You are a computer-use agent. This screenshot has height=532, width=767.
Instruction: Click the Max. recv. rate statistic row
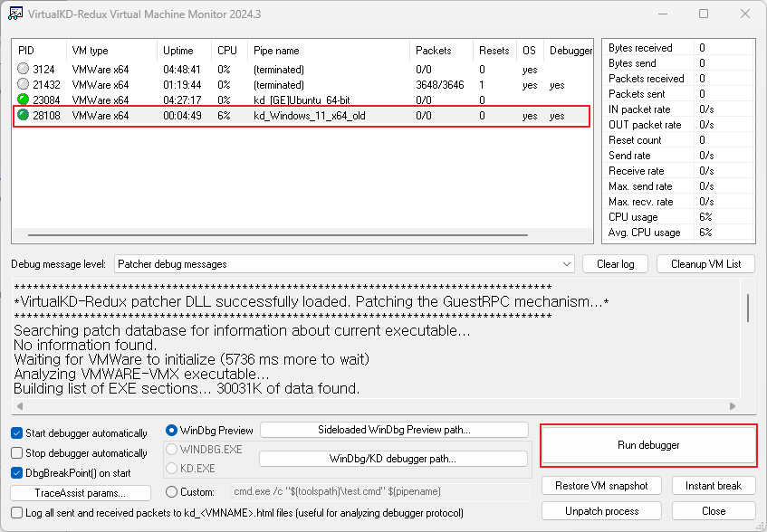(678, 202)
